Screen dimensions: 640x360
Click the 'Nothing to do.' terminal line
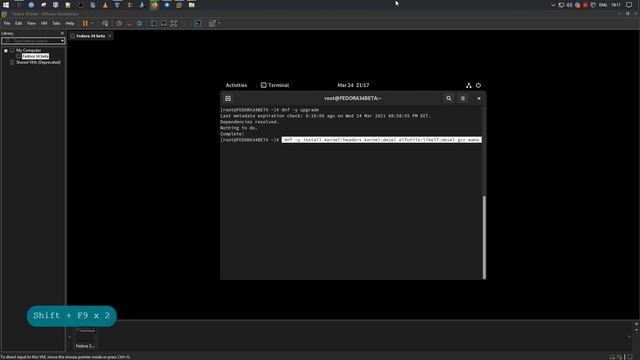239,128
